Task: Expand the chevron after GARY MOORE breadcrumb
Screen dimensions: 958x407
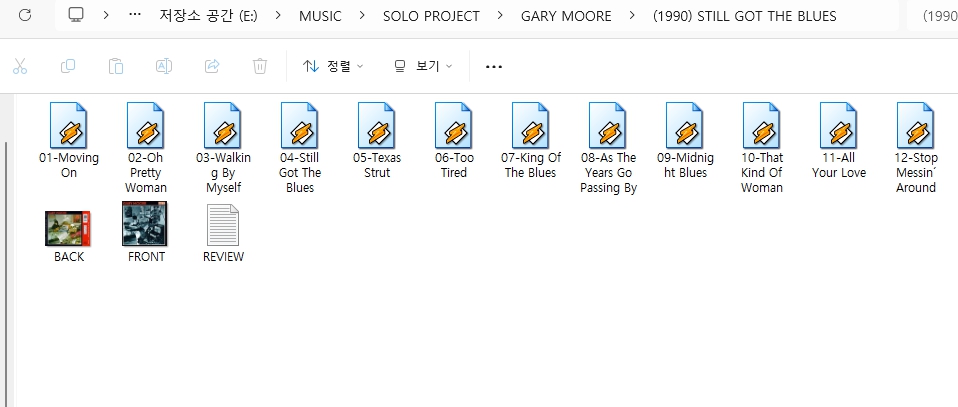Action: pos(632,16)
